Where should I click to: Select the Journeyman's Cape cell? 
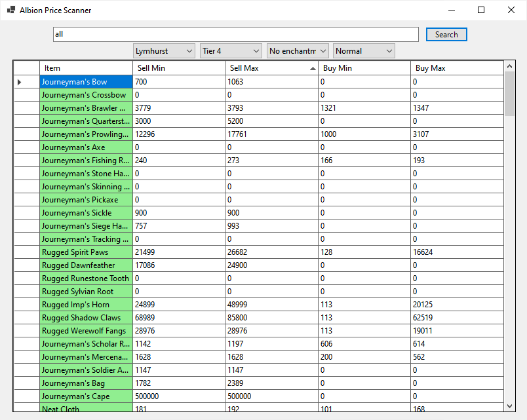click(x=87, y=396)
